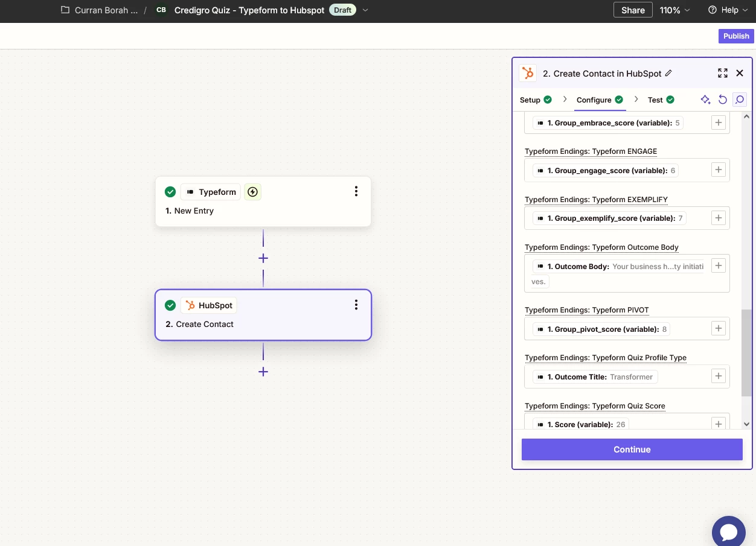Click the Typeform app icon in step 1
Screen dimensions: 756x546
coord(190,192)
